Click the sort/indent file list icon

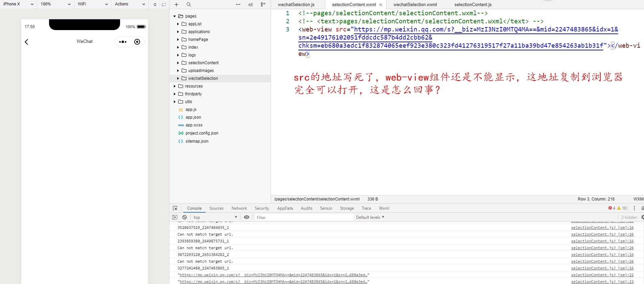(251, 4)
